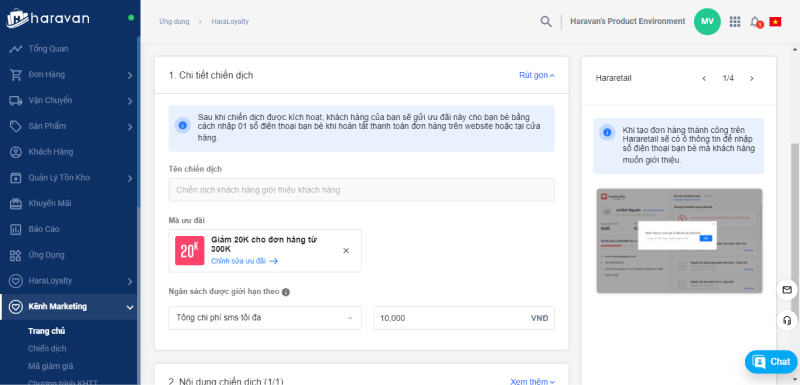Open notifications bell

click(755, 21)
